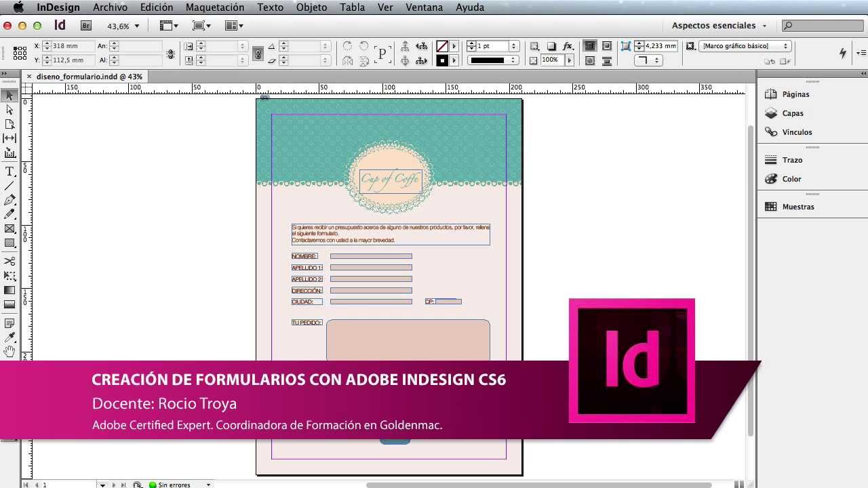The image size is (868, 488).
Task: Open the InDesign application menu
Action: pos(58,7)
